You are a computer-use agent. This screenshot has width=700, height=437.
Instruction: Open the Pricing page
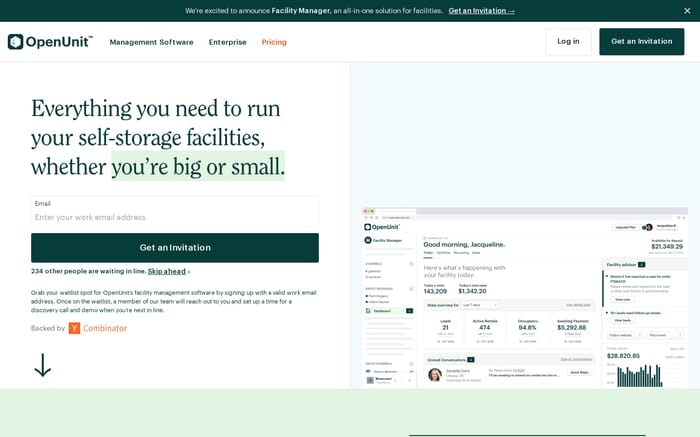tap(274, 42)
